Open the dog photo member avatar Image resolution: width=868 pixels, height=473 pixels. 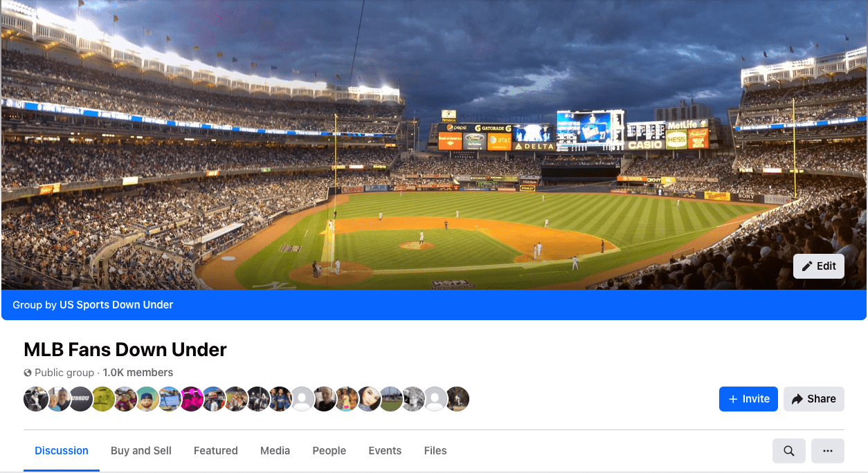pos(36,399)
